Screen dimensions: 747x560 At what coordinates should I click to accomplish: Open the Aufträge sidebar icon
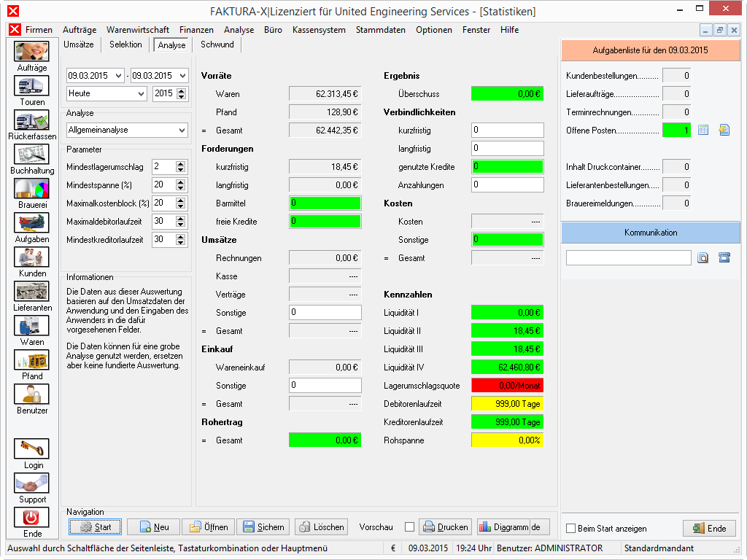(31, 52)
